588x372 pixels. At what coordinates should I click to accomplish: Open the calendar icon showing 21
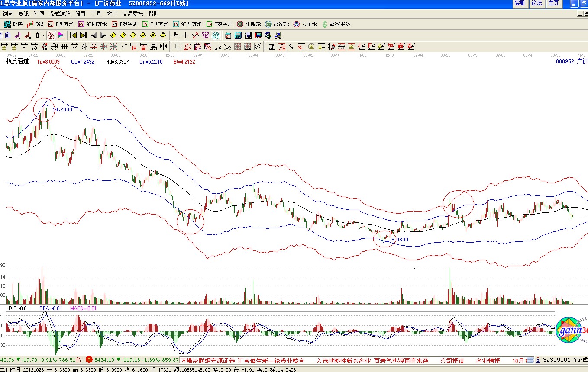(228, 35)
